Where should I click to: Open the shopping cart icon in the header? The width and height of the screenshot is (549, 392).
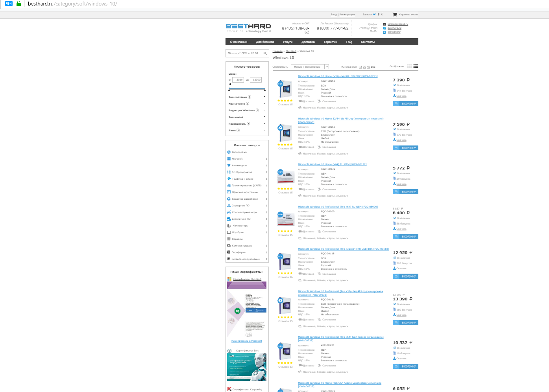click(x=395, y=15)
